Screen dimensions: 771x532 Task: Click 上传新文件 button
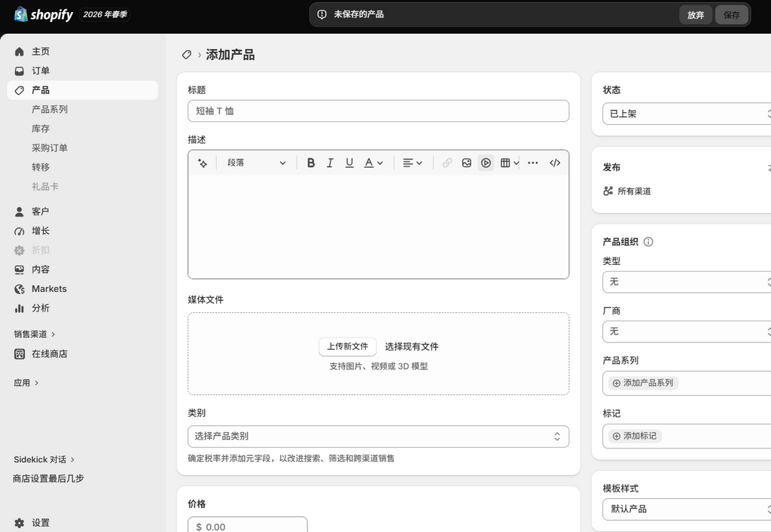348,347
